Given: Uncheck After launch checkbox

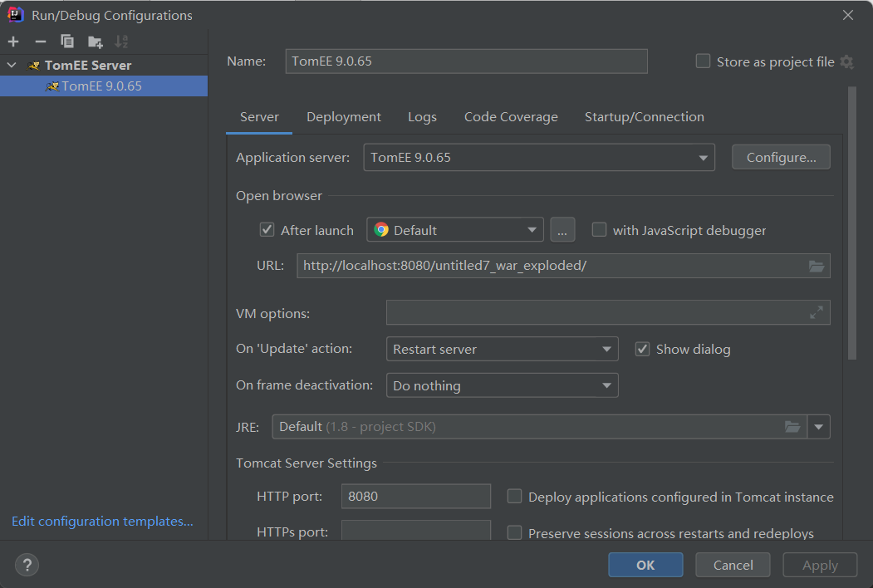Looking at the screenshot, I should (267, 229).
